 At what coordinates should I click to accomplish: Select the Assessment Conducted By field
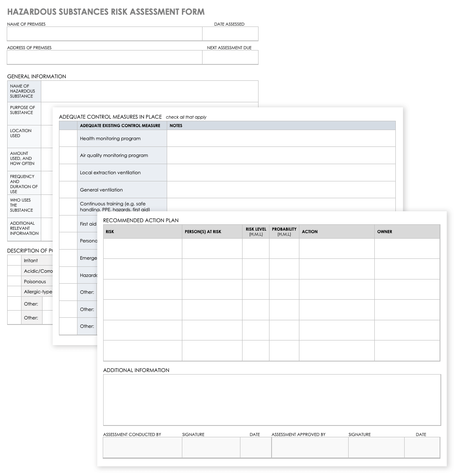point(142,447)
